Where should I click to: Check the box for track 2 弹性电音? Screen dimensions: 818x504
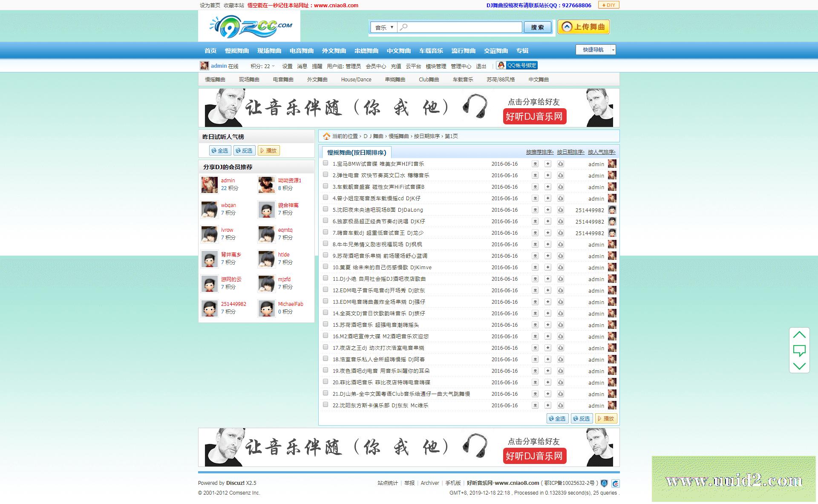tap(325, 175)
